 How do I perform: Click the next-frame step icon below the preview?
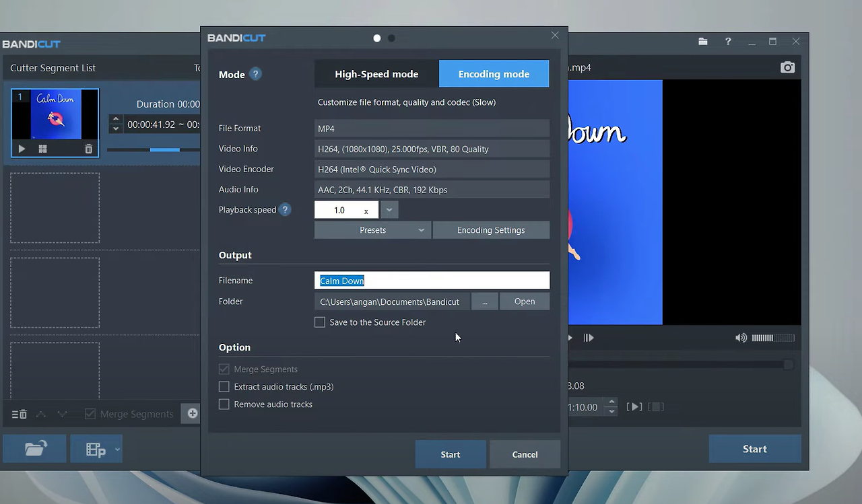coord(589,338)
